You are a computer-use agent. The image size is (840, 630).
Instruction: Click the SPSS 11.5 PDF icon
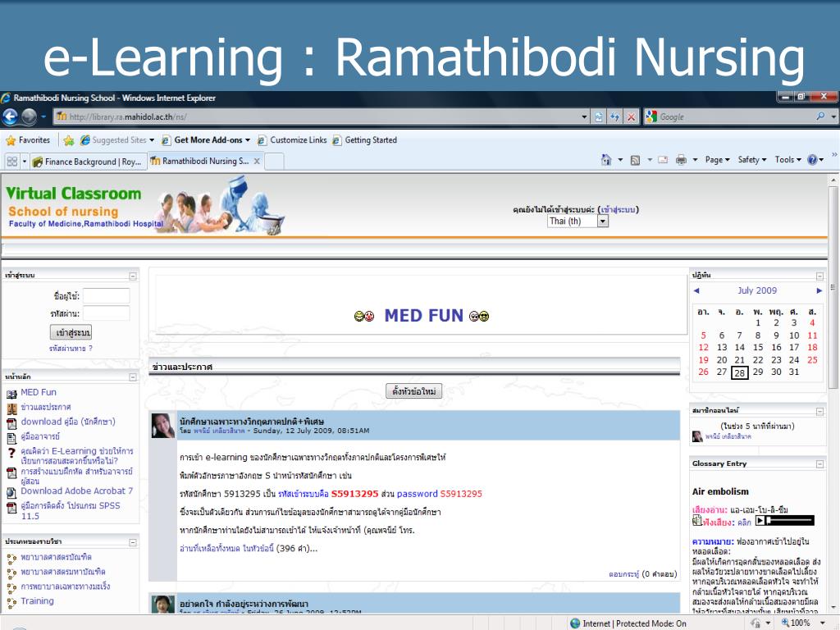(x=11, y=508)
